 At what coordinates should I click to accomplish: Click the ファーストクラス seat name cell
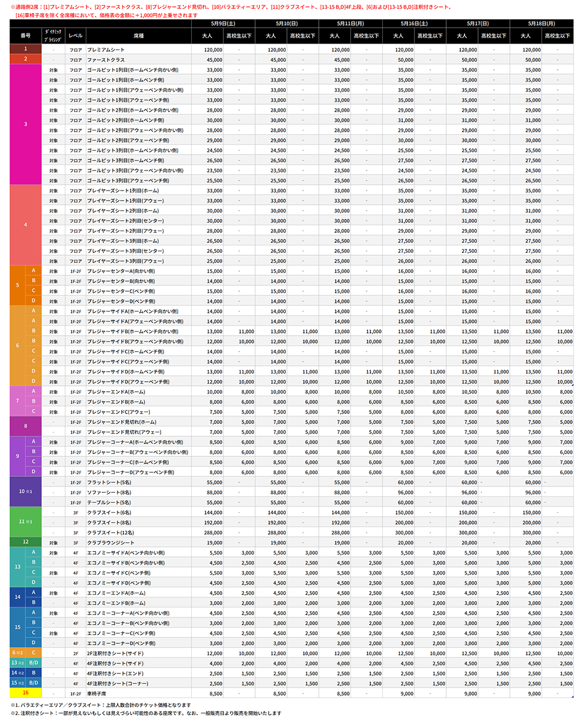click(x=106, y=60)
